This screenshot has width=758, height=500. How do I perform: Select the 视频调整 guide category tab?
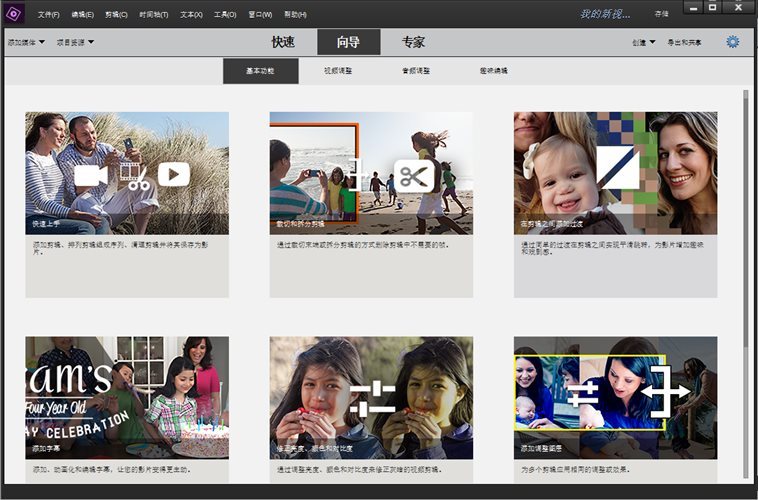pos(338,71)
